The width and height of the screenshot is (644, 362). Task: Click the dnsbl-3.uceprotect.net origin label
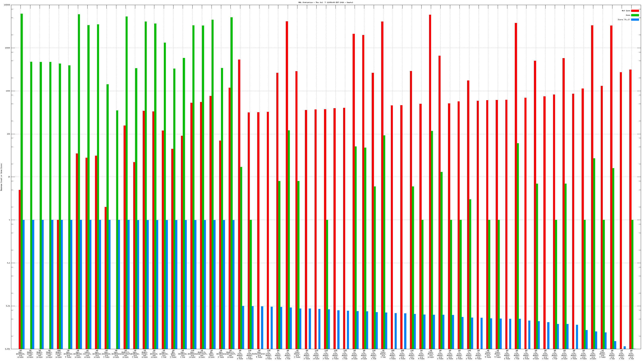coord(126,354)
